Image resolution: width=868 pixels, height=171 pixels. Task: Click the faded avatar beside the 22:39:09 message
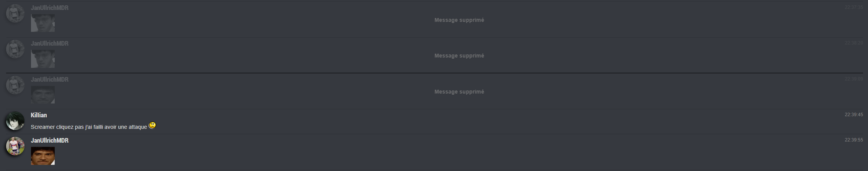coord(15,85)
